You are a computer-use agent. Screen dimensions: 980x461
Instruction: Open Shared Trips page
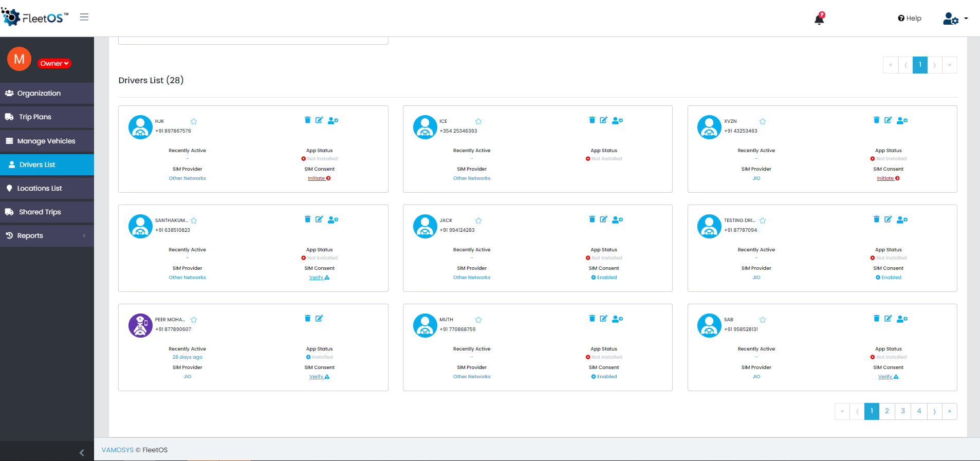pos(47,212)
